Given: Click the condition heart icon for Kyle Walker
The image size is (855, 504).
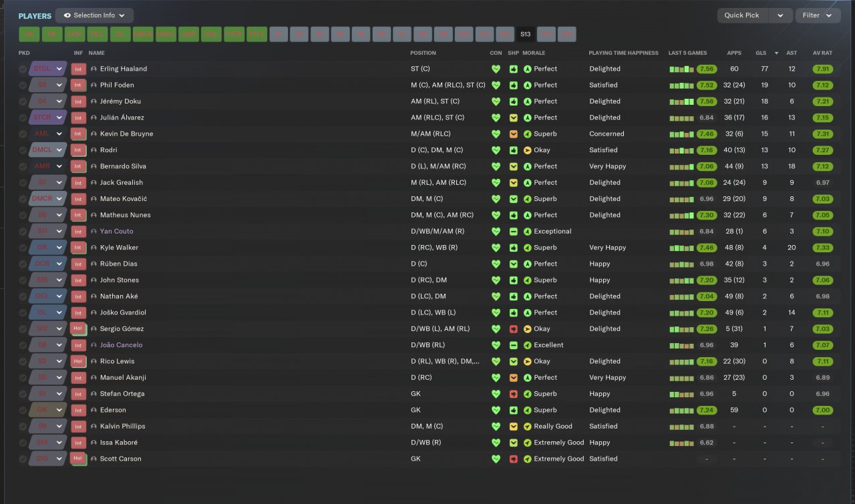Looking at the screenshot, I should click(x=496, y=248).
